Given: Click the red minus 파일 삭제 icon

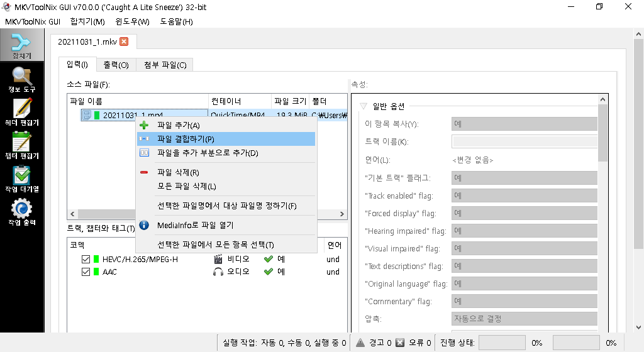Looking at the screenshot, I should pyautogui.click(x=144, y=172).
